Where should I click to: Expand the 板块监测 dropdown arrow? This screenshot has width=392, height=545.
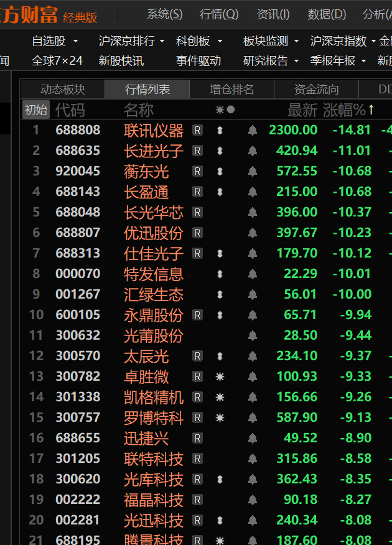[296, 41]
